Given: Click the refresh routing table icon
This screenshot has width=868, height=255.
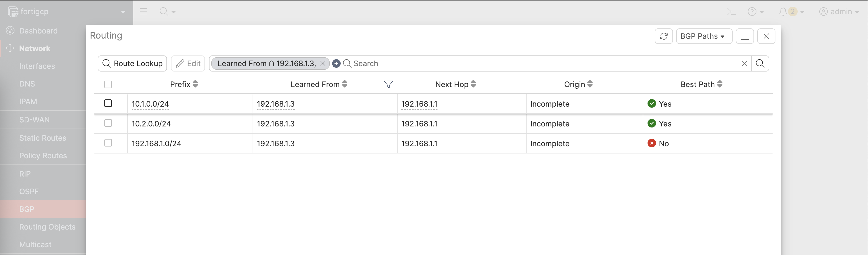Looking at the screenshot, I should (664, 36).
